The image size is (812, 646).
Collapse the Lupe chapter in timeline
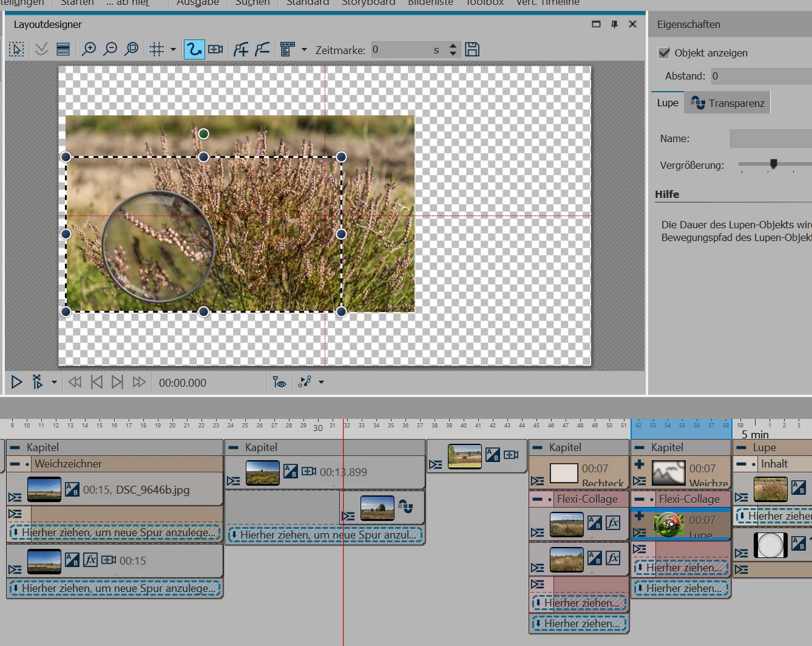742,447
